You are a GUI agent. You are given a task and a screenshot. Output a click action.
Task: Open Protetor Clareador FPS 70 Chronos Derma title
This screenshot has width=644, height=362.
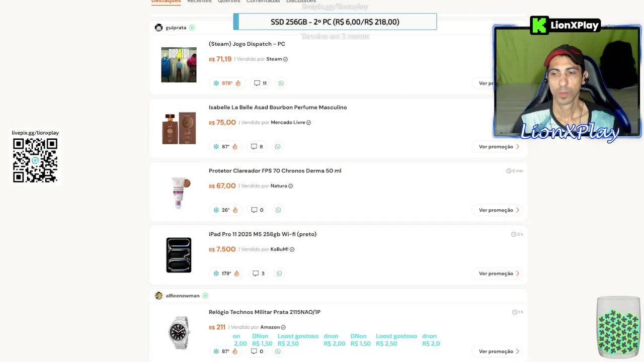point(275,170)
